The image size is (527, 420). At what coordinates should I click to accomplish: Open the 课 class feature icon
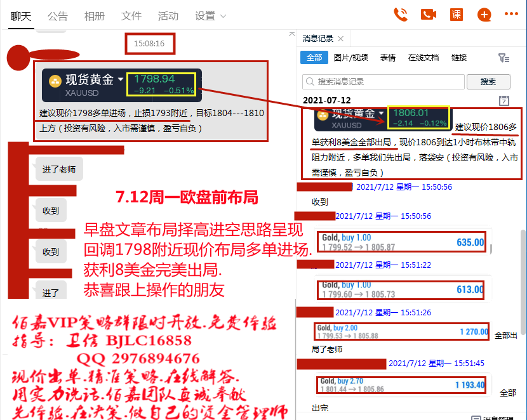tap(456, 15)
